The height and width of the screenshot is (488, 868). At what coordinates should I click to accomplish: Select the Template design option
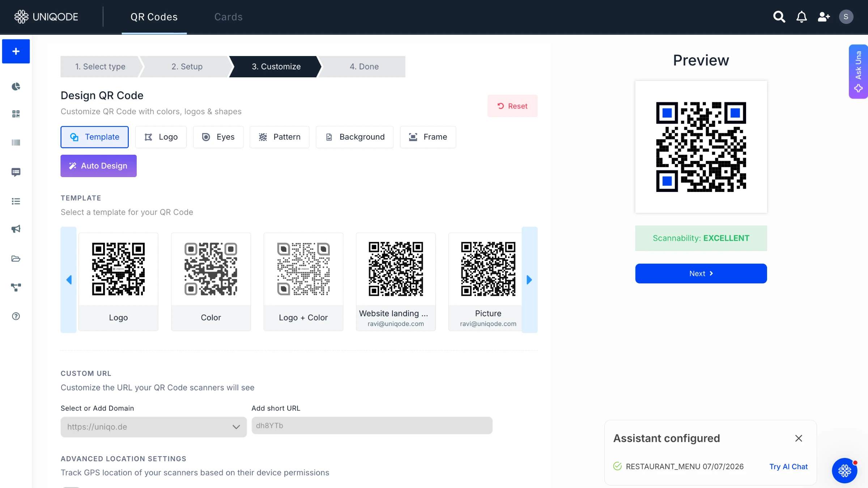point(95,137)
